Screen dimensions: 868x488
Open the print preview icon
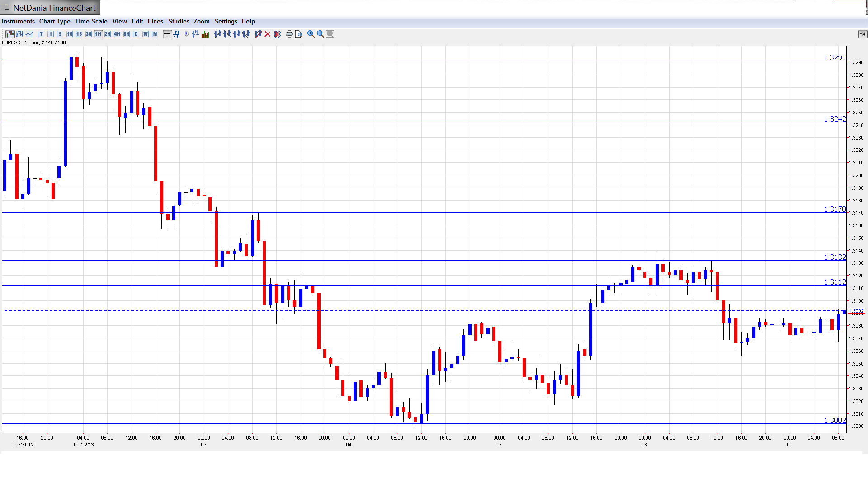(299, 34)
